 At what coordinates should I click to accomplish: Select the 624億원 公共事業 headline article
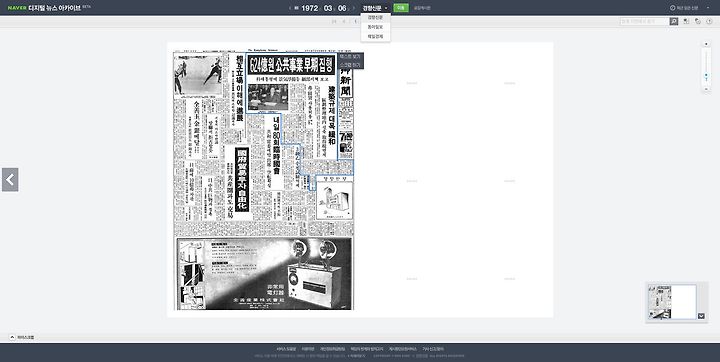[x=292, y=65]
